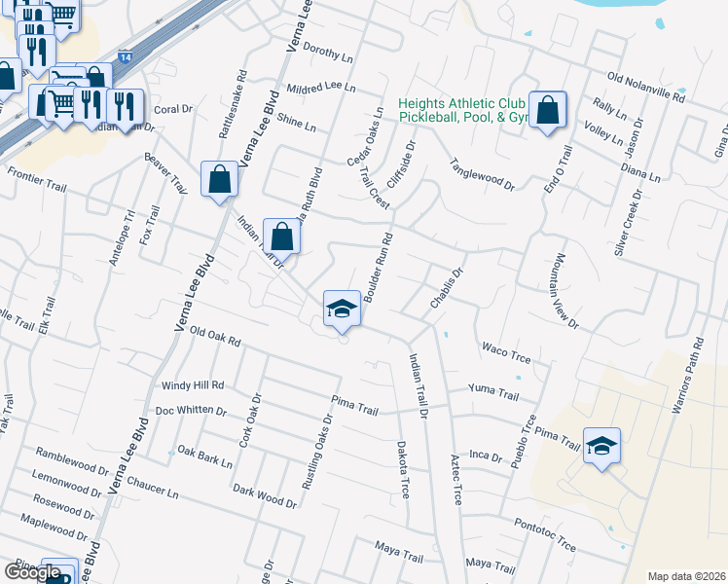Click the Boulder Run Rd label
Screen dimensions: 728x584
(379, 268)
